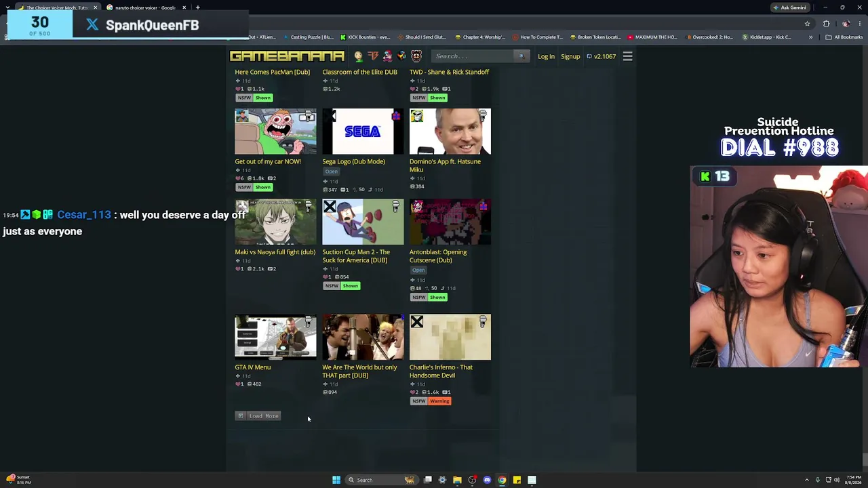
Task: Open 'KICK Bounties' bookmark
Action: (365, 37)
